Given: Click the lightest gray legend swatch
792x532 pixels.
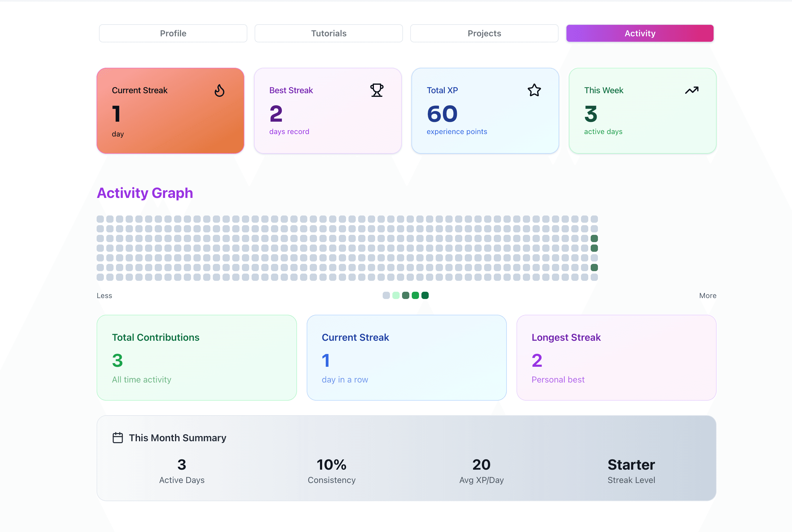Looking at the screenshot, I should 386,295.
